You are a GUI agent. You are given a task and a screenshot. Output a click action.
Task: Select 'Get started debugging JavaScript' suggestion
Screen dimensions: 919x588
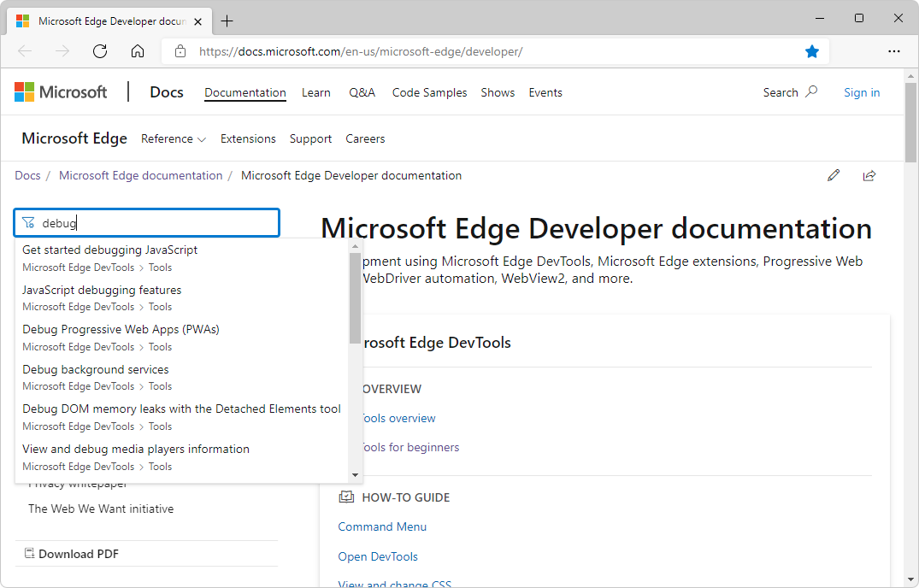110,250
